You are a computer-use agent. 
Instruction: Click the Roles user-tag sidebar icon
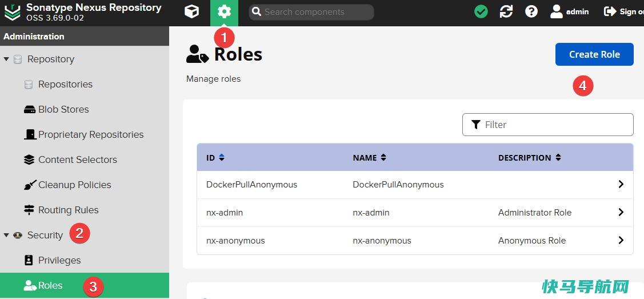pos(30,285)
